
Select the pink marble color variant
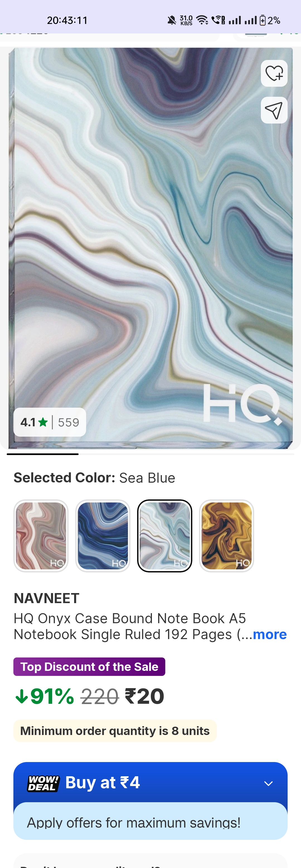click(x=41, y=535)
